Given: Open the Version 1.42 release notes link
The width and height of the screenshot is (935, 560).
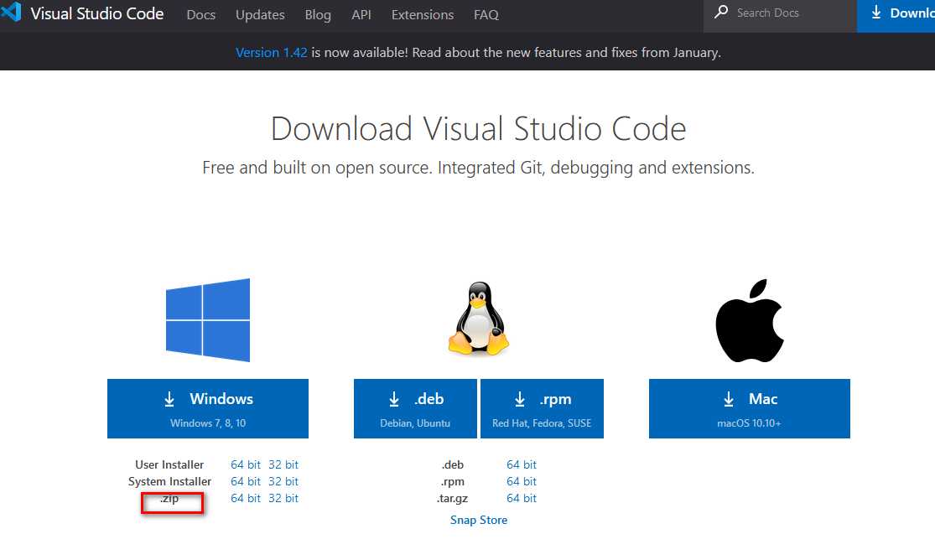Looking at the screenshot, I should (272, 53).
